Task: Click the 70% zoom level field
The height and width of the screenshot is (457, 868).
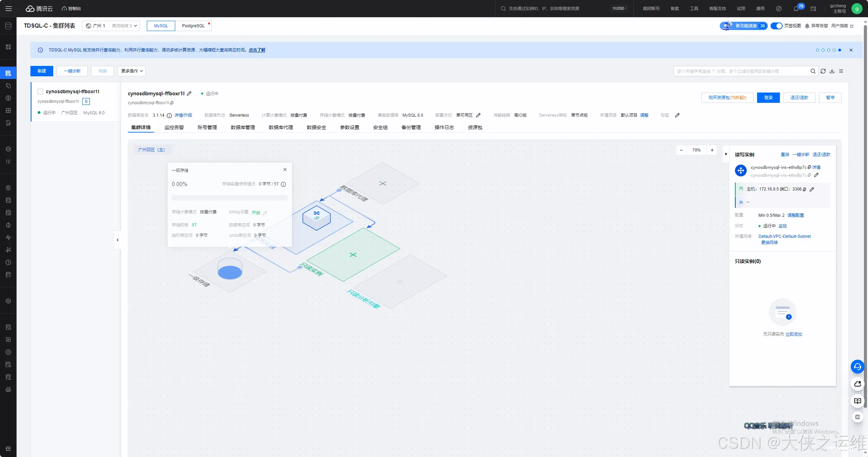Action: click(697, 150)
